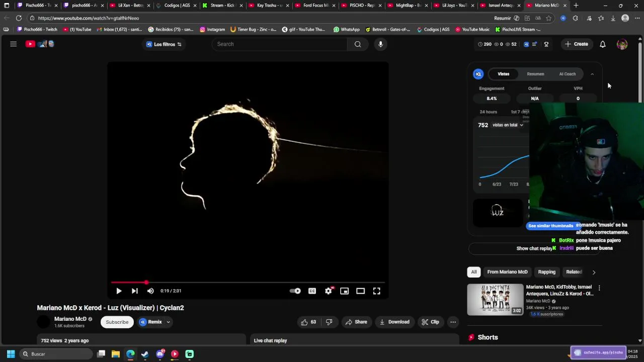Screen dimensions: 644x362
Task: Show chat replay button
Action: pos(534,248)
